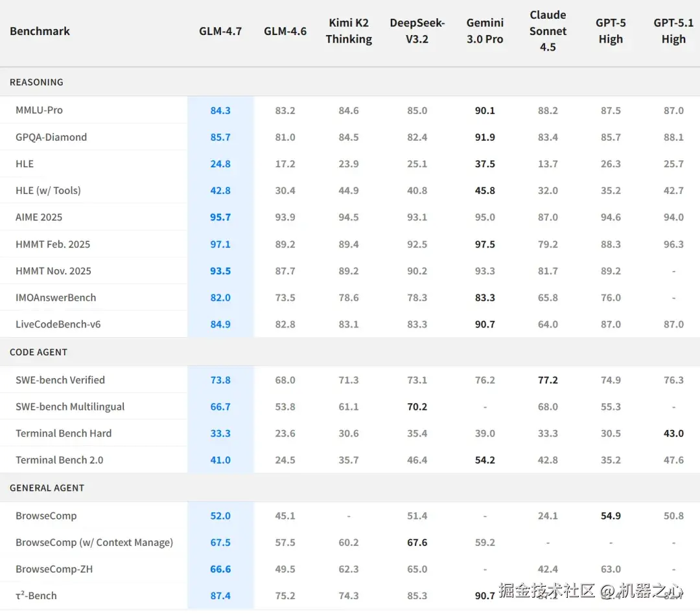This screenshot has height=616, width=700.
Task: Click DeepSeek's HMMT Nov. 2025 score 90.2
Action: 417,271
